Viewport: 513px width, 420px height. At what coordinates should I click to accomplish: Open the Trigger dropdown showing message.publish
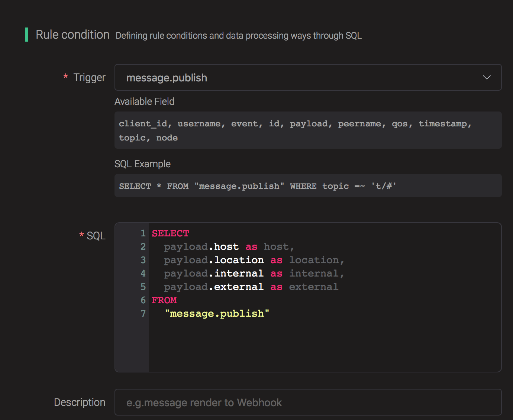coord(308,77)
